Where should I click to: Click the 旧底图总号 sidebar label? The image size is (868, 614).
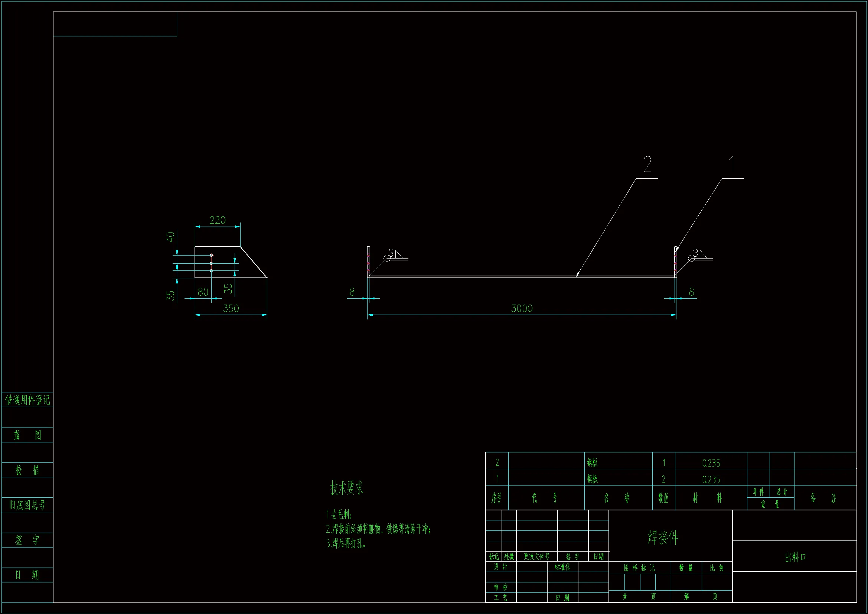click(x=27, y=505)
